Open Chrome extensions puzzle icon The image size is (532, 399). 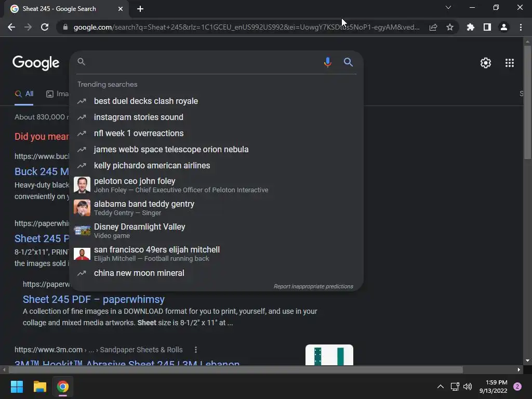click(x=470, y=27)
